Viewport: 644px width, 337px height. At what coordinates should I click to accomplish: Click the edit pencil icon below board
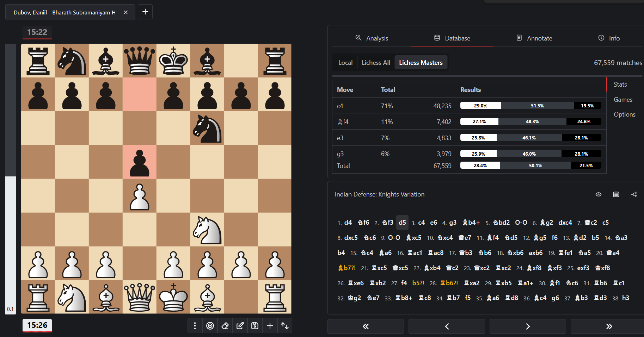240,326
